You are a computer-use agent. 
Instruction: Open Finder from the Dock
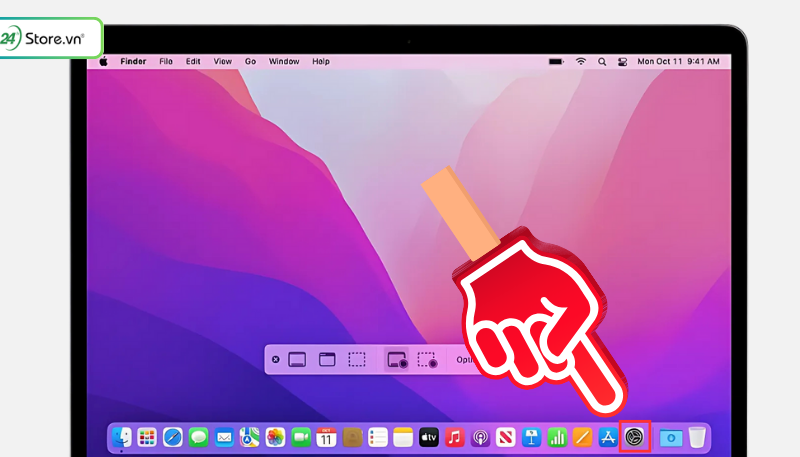(121, 437)
